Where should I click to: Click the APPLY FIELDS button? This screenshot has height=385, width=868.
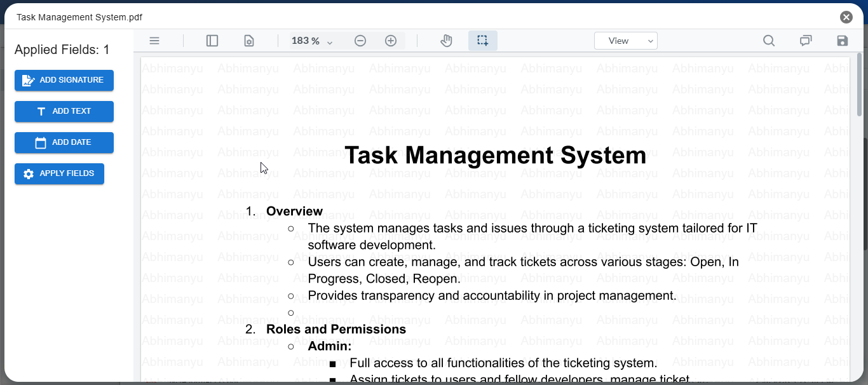pyautogui.click(x=59, y=173)
